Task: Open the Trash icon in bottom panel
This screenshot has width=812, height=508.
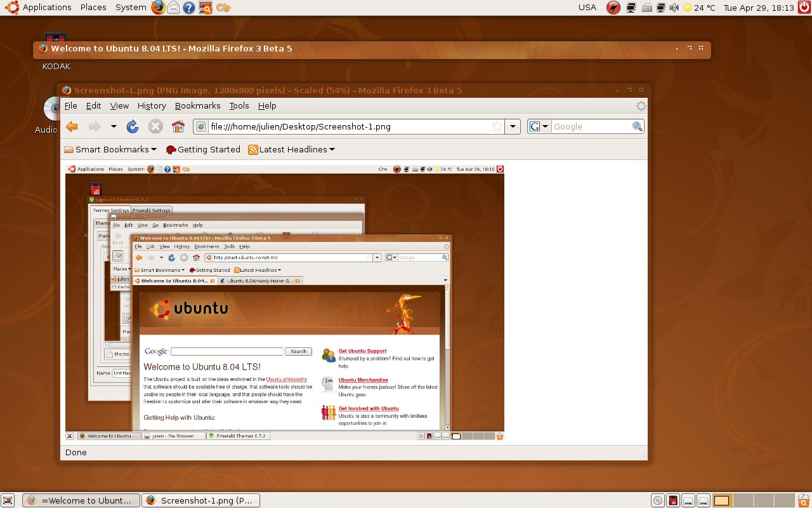Action: (x=804, y=500)
